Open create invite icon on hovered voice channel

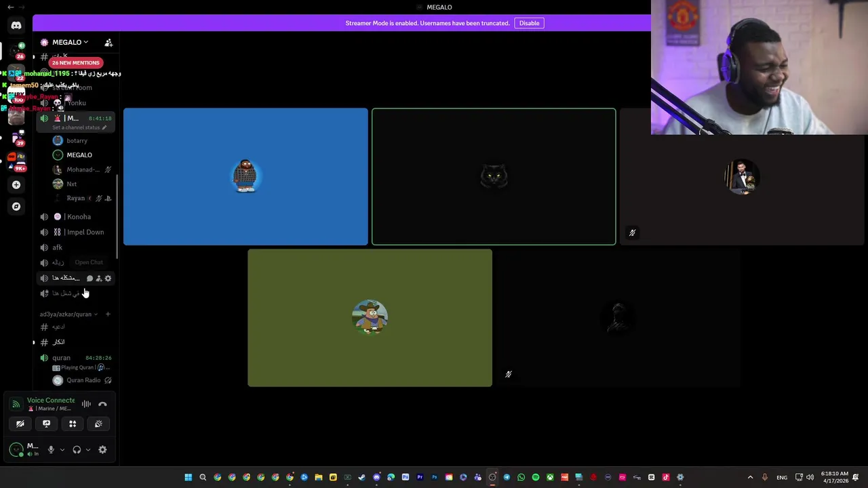pos(99,279)
